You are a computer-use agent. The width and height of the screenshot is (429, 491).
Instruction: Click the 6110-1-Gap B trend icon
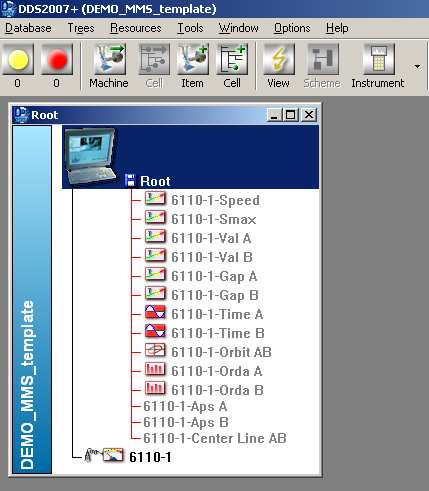pyautogui.click(x=155, y=293)
